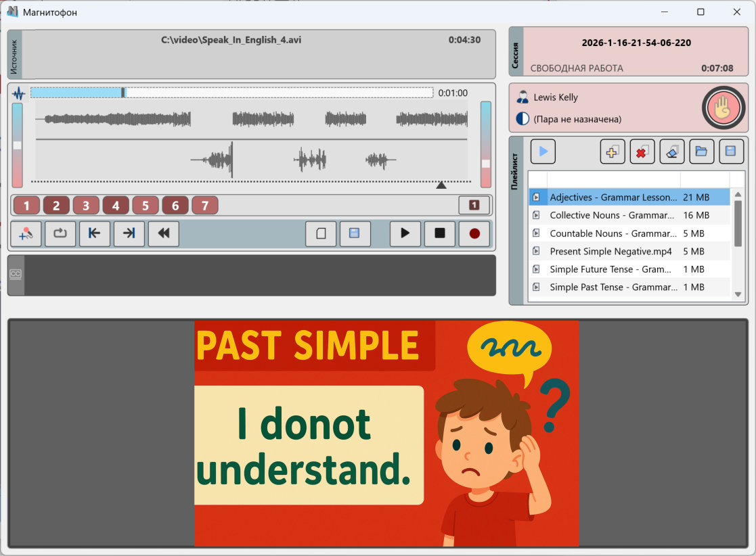Image resolution: width=756 pixels, height=556 pixels.
Task: Start playback in the recorder transport
Action: coord(405,233)
